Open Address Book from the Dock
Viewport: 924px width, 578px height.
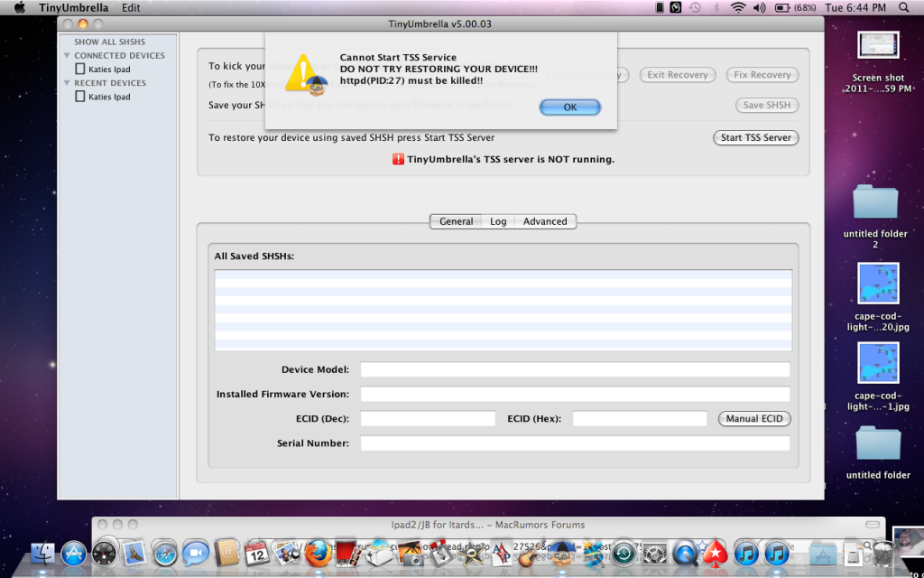[x=226, y=555]
